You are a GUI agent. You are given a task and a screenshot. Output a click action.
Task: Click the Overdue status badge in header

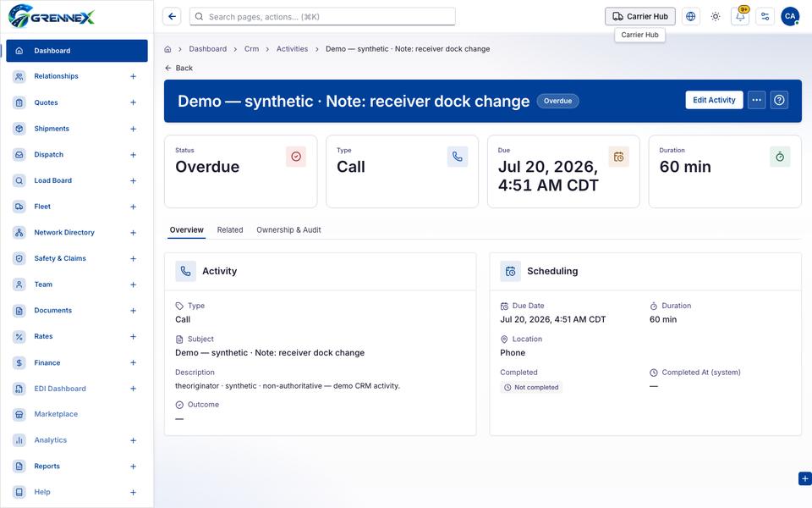click(557, 101)
